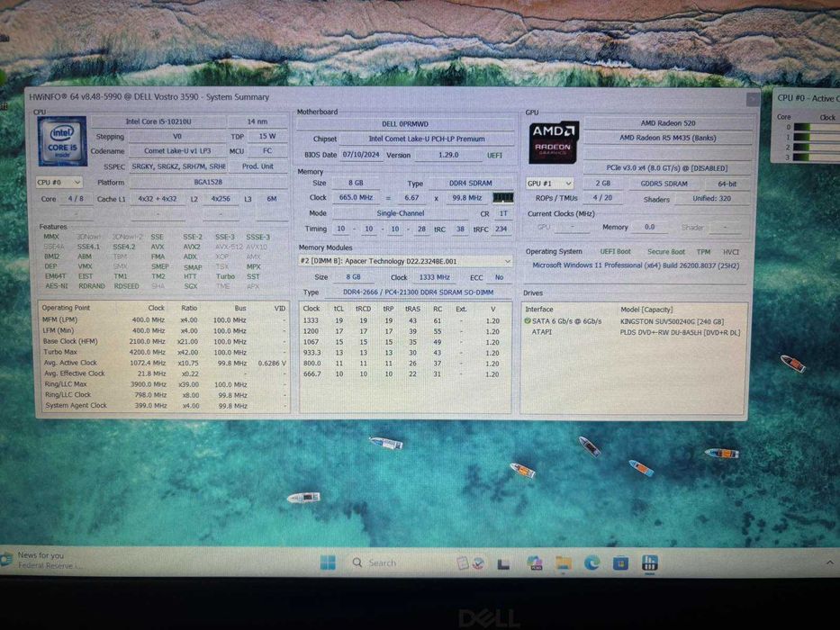The width and height of the screenshot is (840, 630).
Task: Click the Turbo Max operating point row
Action: coord(164,352)
